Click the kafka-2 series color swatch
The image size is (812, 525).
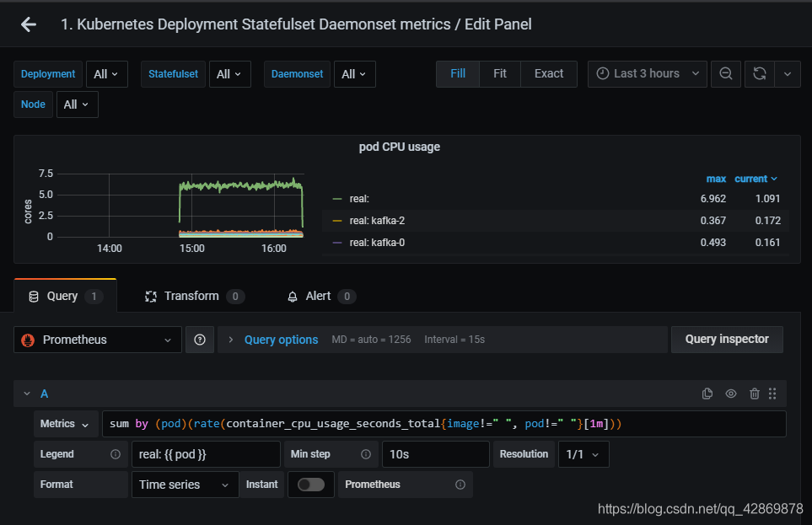[337, 221]
